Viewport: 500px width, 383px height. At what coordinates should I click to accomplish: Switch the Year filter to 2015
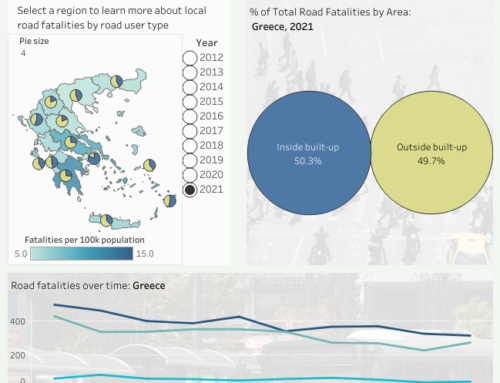pos(190,102)
